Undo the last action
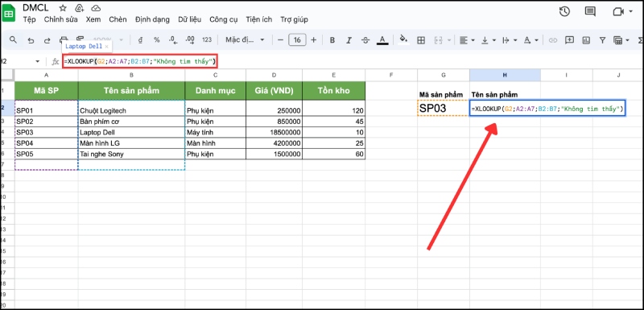The height and width of the screenshot is (310, 644). [31, 39]
